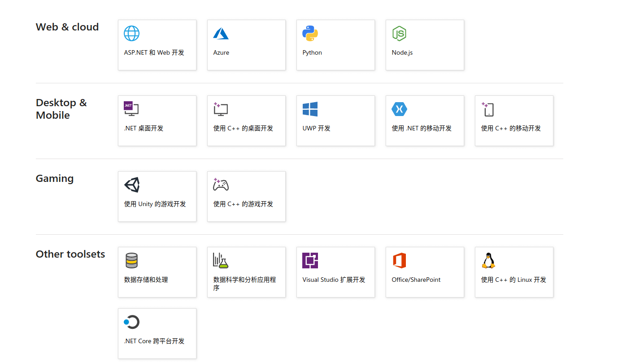This screenshot has height=362, width=644.
Task: Pick the Node.js workload label
Action: 402,52
